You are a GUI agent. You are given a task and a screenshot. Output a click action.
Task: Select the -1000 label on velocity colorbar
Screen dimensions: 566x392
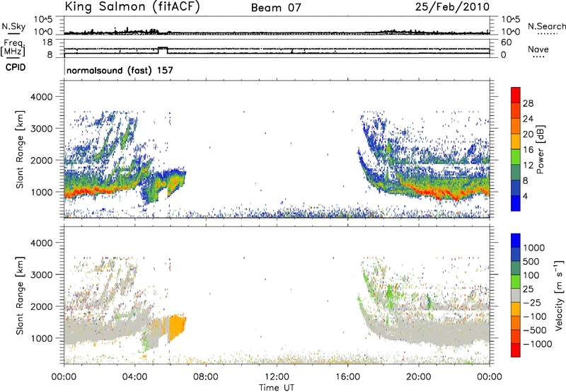[537, 344]
